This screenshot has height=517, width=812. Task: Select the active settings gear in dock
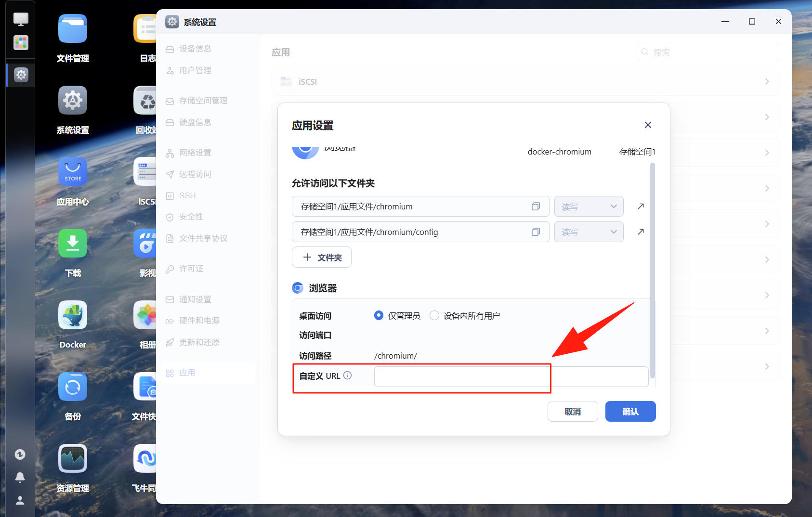[x=21, y=75]
